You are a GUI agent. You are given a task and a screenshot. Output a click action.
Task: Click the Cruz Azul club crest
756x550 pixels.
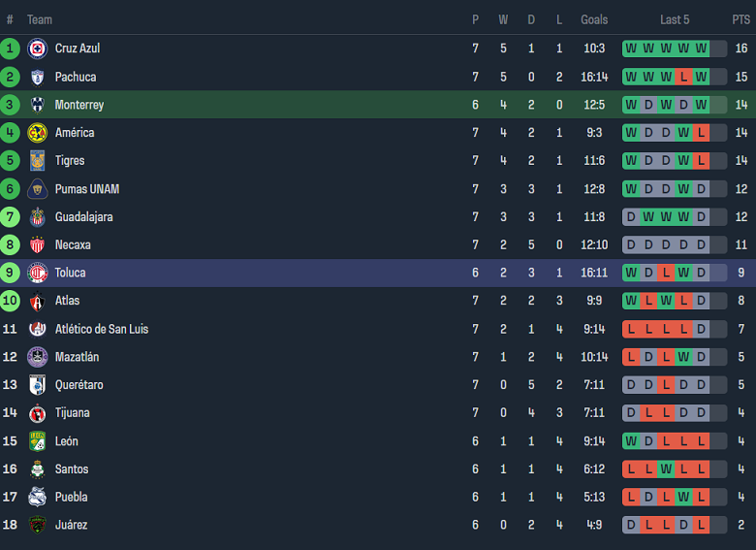tap(38, 49)
